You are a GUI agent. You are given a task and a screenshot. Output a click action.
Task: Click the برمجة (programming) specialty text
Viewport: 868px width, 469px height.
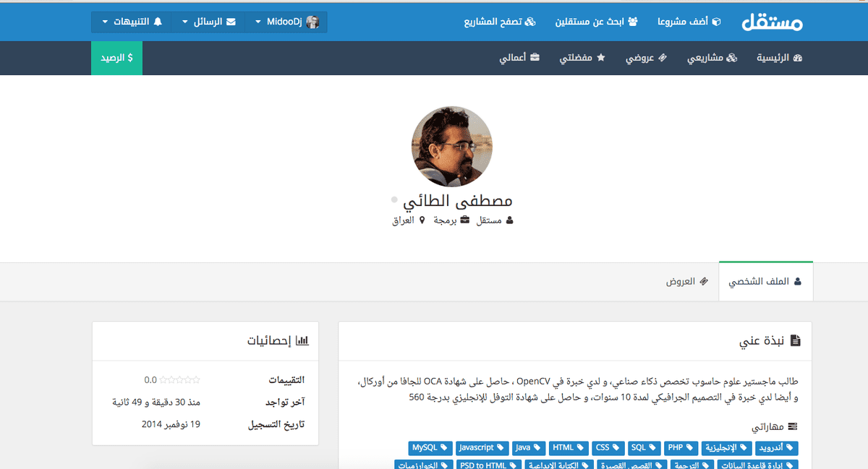(446, 220)
